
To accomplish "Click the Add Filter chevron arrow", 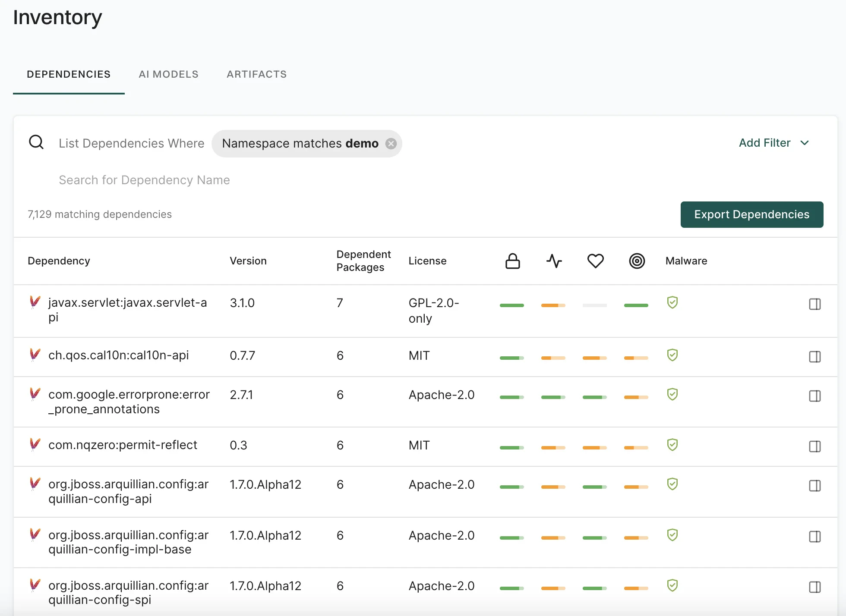I will pos(805,143).
